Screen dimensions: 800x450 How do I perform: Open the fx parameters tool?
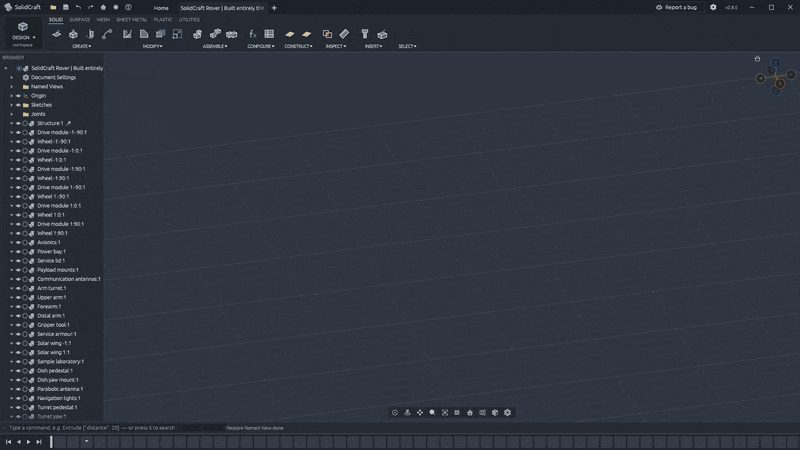[252, 34]
